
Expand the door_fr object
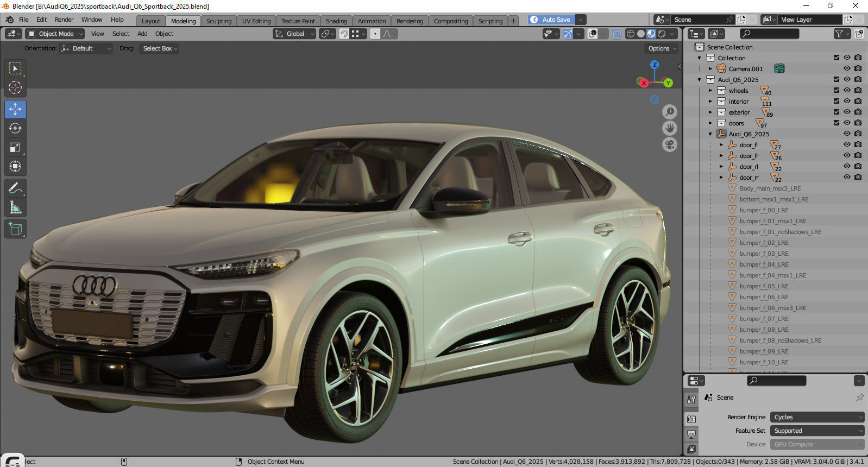click(721, 156)
